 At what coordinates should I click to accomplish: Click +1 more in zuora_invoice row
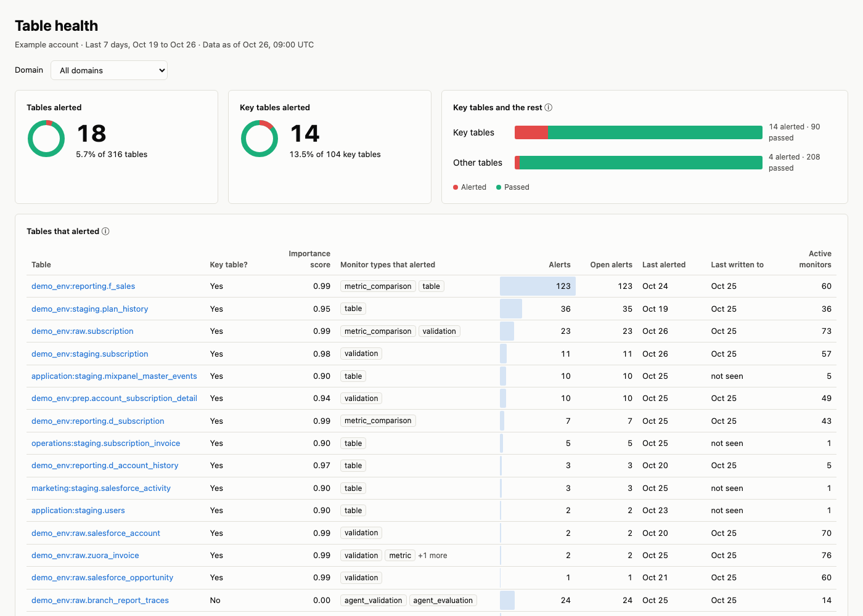pos(433,556)
